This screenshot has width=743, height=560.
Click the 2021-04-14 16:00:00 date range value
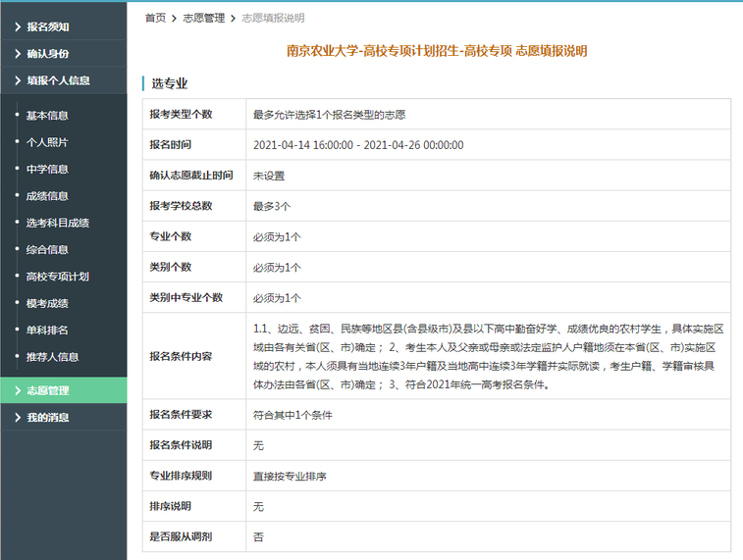click(x=358, y=145)
